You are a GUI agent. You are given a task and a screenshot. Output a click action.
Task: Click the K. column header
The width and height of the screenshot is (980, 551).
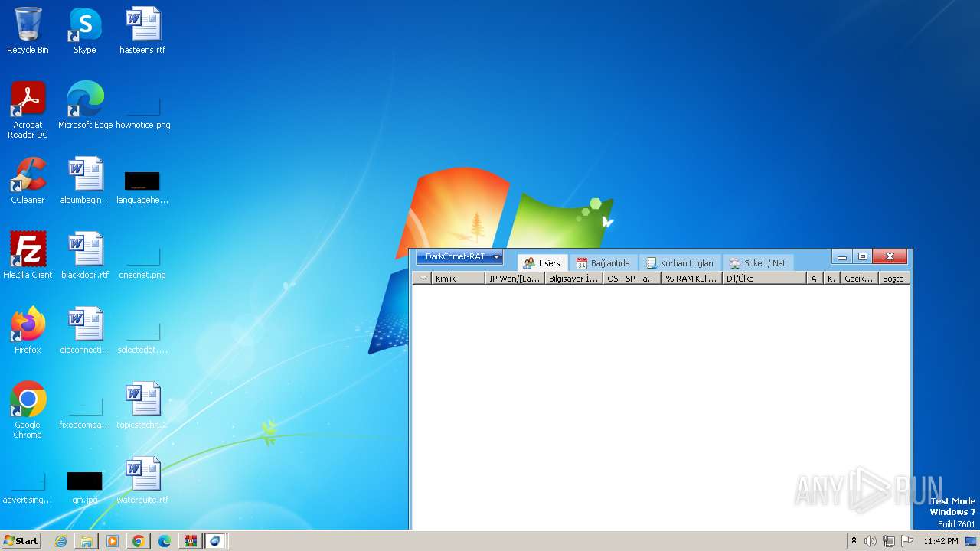(x=831, y=279)
